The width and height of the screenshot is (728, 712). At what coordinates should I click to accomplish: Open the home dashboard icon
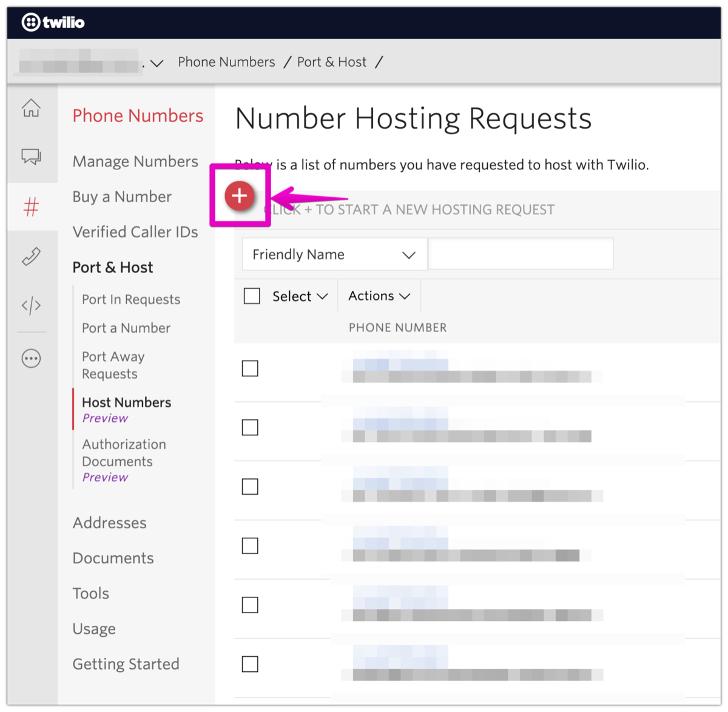[x=32, y=108]
